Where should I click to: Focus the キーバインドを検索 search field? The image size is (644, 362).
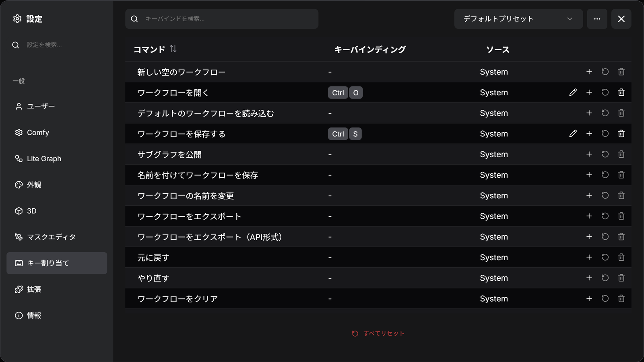pyautogui.click(x=222, y=19)
